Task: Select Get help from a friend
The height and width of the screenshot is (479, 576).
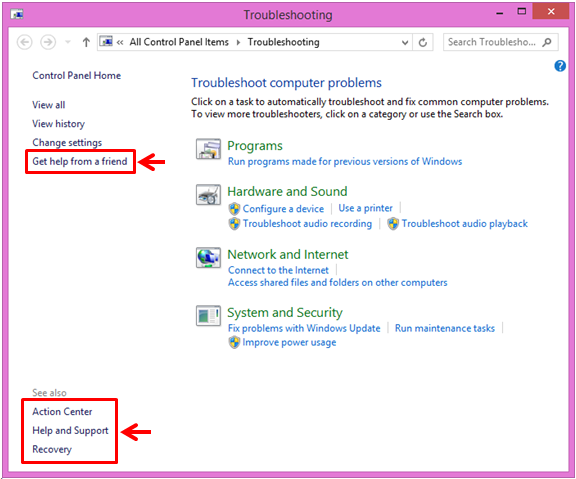Action: click(80, 161)
